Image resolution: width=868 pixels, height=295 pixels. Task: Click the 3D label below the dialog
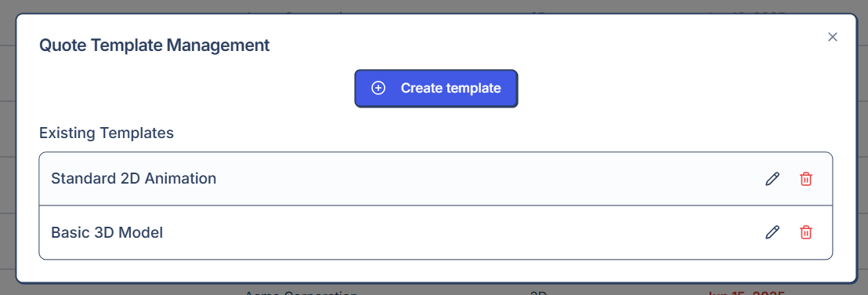(539, 292)
